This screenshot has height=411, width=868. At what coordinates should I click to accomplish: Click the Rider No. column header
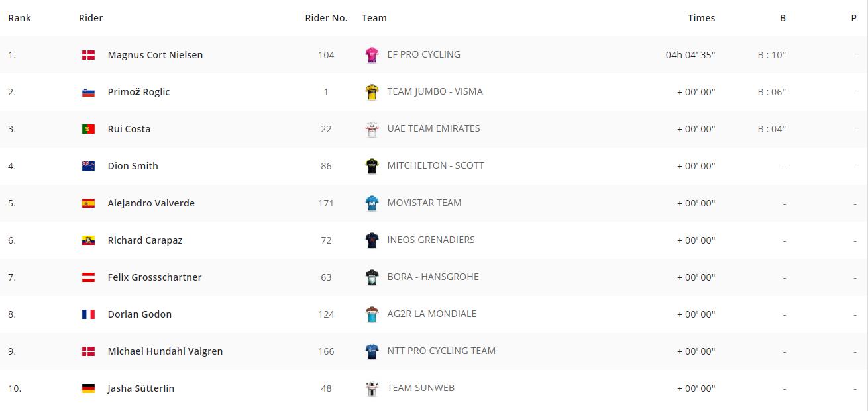(326, 18)
